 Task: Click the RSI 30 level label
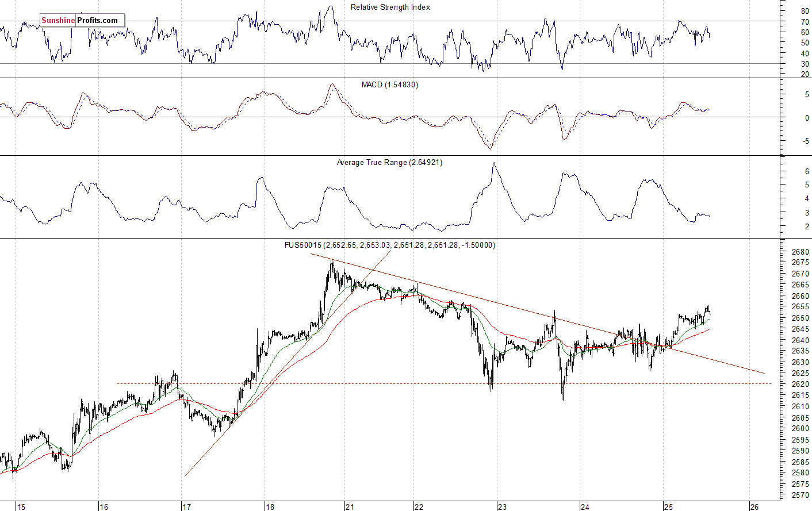pos(805,64)
